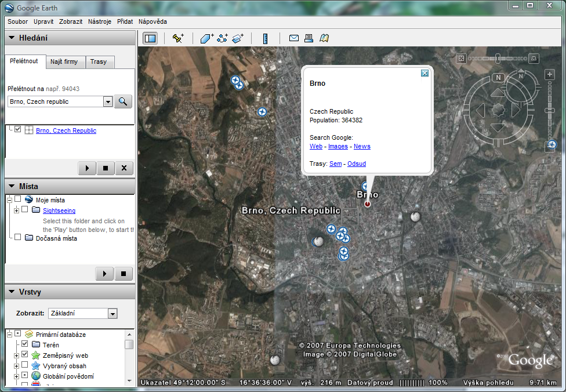Collapse the Hledání panel

pyautogui.click(x=12, y=38)
